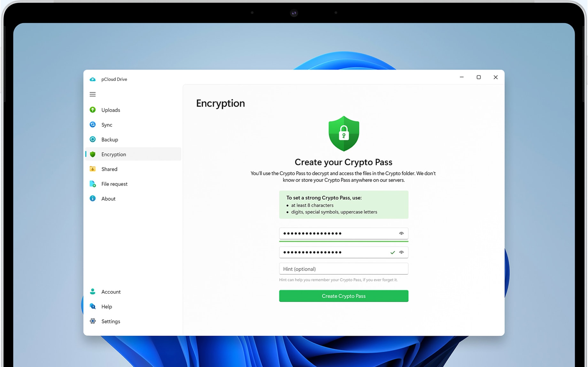This screenshot has width=588, height=367.
Task: Select the Uploads icon in the sidebar
Action: 93,110
